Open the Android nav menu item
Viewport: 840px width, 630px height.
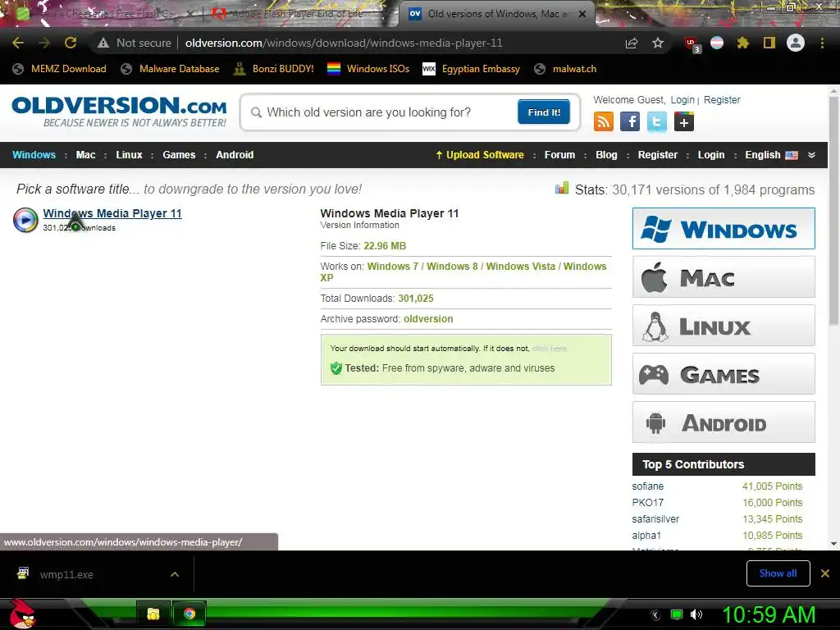pos(235,155)
